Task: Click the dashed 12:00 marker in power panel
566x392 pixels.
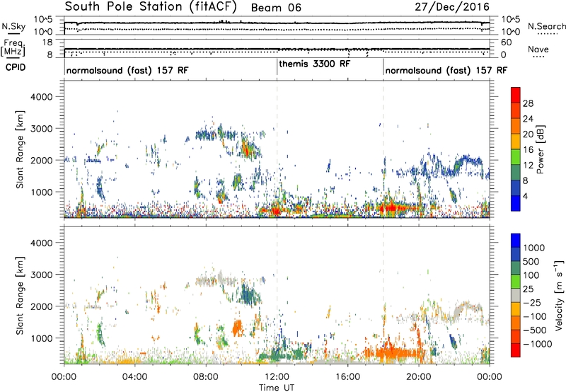Action: point(277,149)
